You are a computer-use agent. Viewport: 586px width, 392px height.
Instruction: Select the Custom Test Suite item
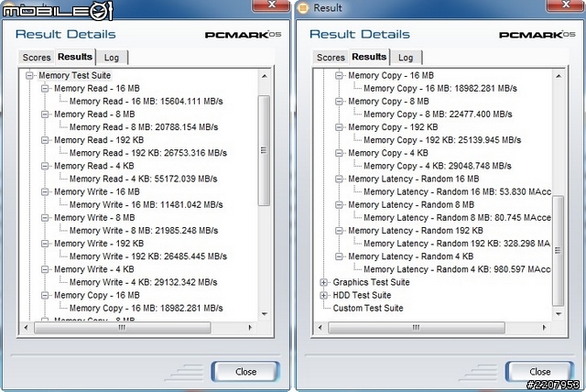pyautogui.click(x=368, y=309)
